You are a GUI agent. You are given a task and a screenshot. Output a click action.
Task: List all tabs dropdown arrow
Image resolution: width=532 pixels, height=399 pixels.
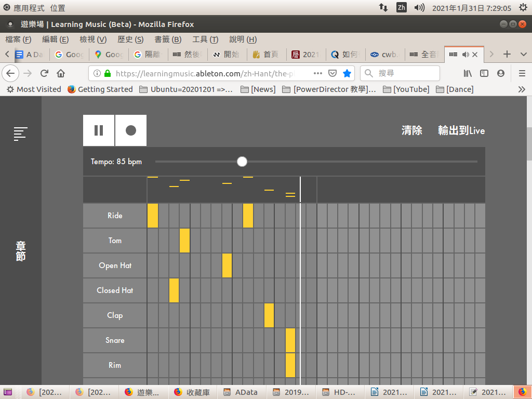524,54
